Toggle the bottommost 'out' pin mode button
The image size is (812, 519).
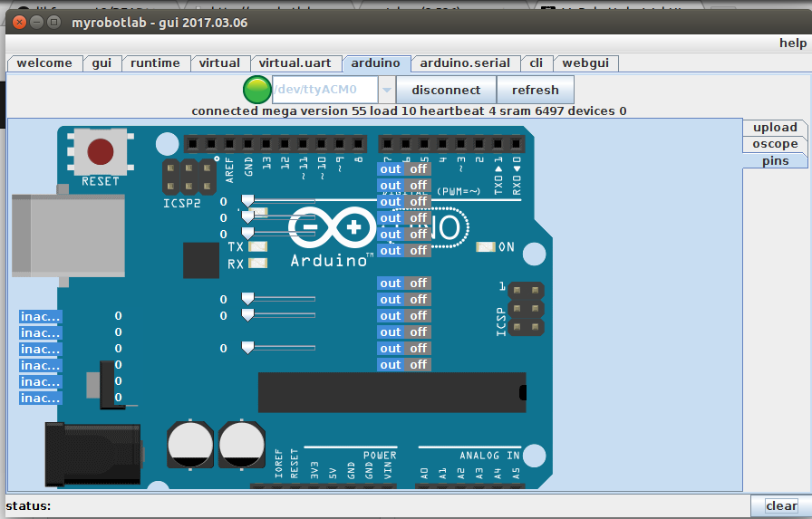tap(391, 365)
